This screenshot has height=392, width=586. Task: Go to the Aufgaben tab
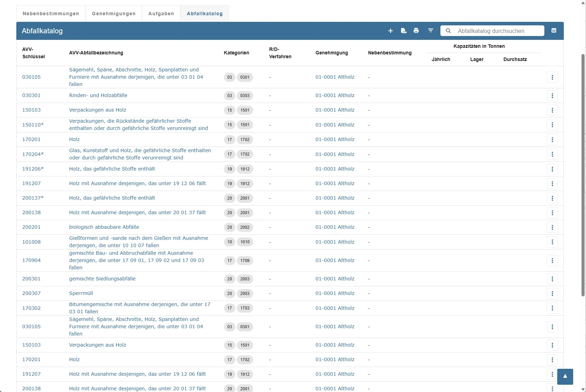[x=161, y=14]
